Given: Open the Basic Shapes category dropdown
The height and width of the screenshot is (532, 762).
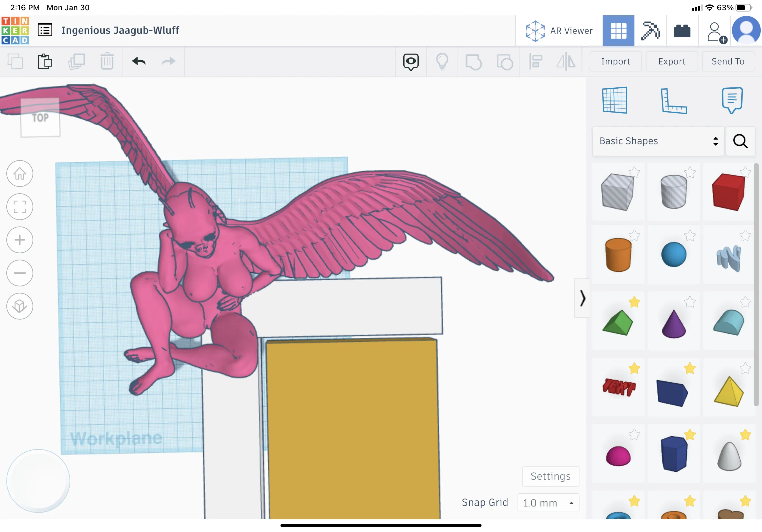Looking at the screenshot, I should (658, 141).
